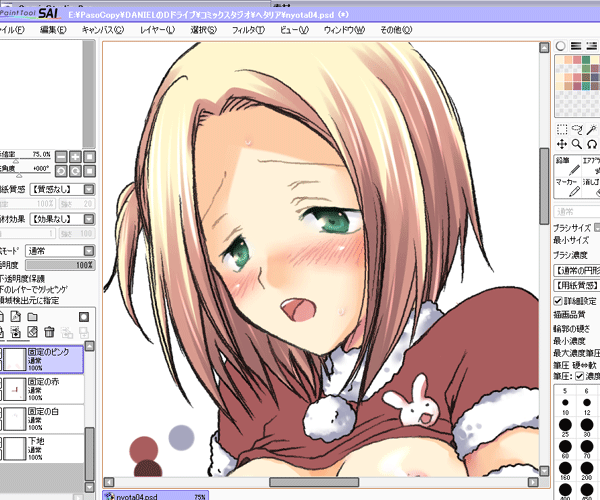Open the フィルタ(T) menu
The height and width of the screenshot is (500, 600).
(248, 30)
